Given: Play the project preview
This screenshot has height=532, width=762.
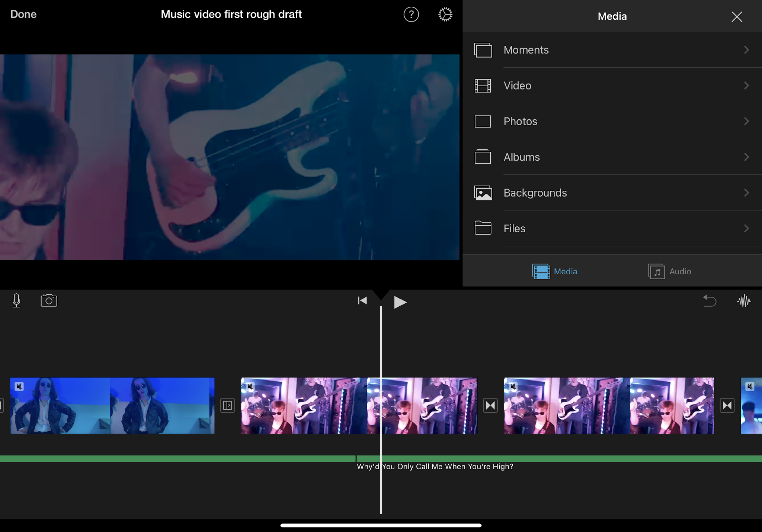Looking at the screenshot, I should click(400, 302).
